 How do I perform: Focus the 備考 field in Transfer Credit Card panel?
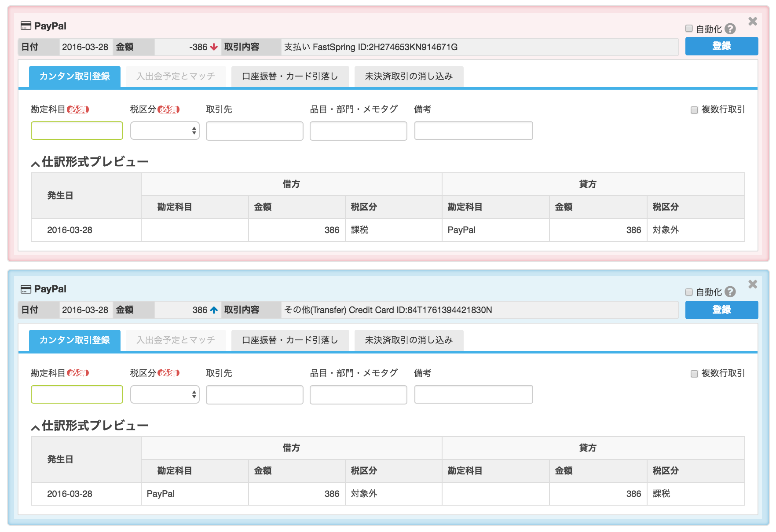pos(474,394)
